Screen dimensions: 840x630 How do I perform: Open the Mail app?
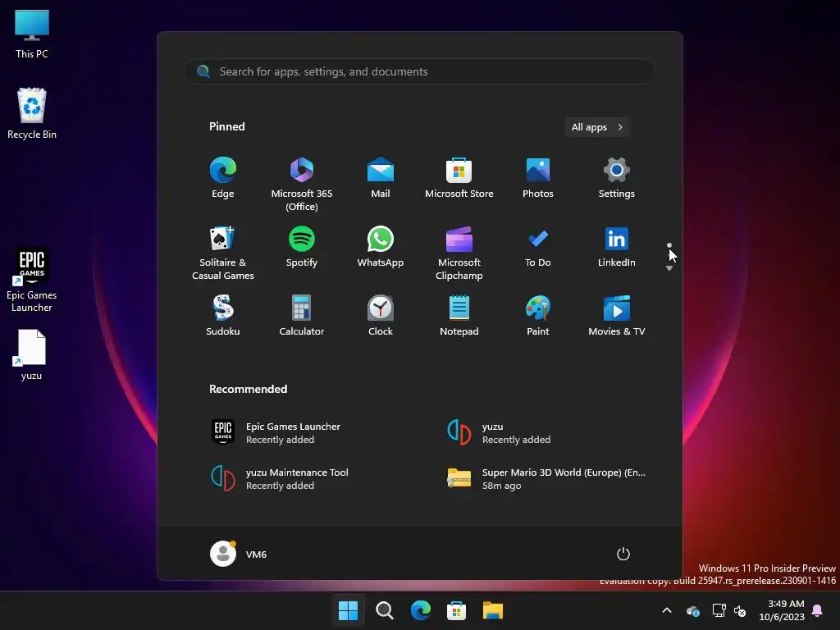(381, 178)
